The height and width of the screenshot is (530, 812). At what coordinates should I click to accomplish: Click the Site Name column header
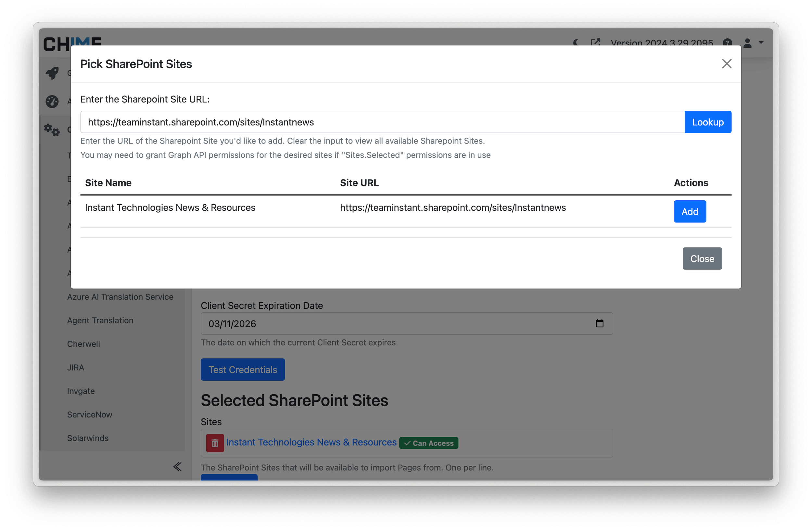coord(108,183)
